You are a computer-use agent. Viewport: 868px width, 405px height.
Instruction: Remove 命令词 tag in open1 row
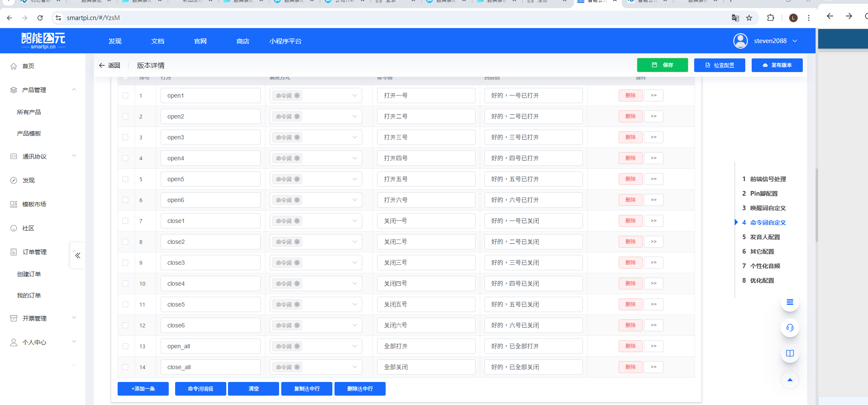297,95
